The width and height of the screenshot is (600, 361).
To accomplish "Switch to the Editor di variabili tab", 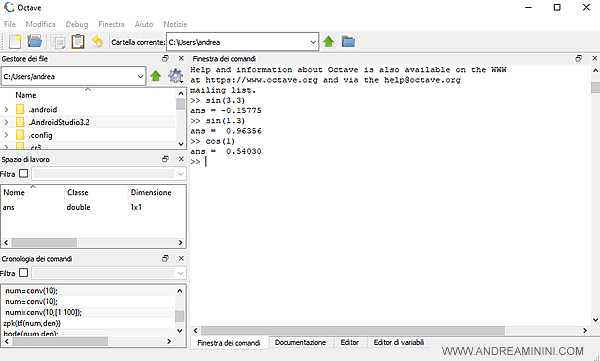I will [399, 342].
